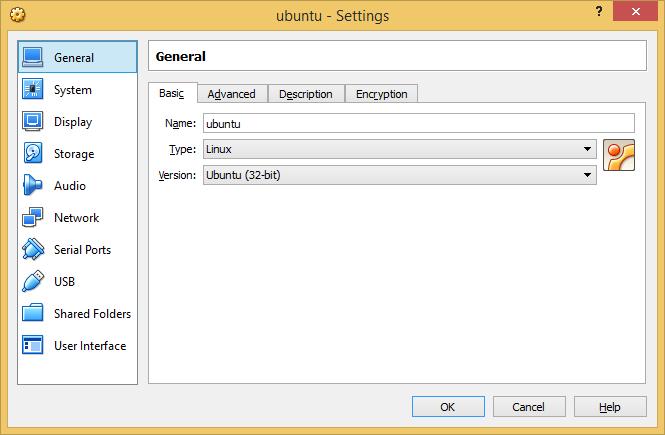Viewport: 665px width, 435px height.
Task: Open the USB plug icon
Action: coord(33,282)
